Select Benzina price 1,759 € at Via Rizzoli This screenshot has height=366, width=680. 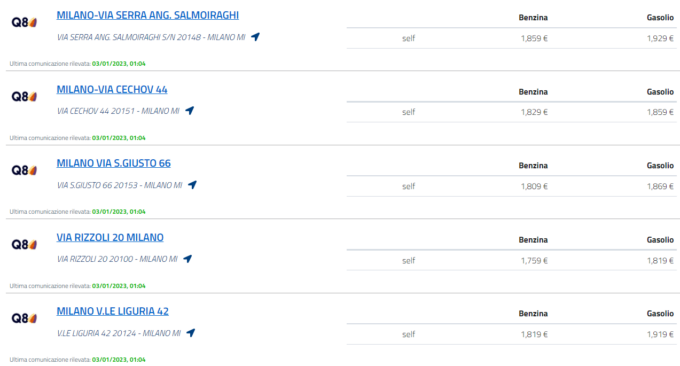[534, 260]
